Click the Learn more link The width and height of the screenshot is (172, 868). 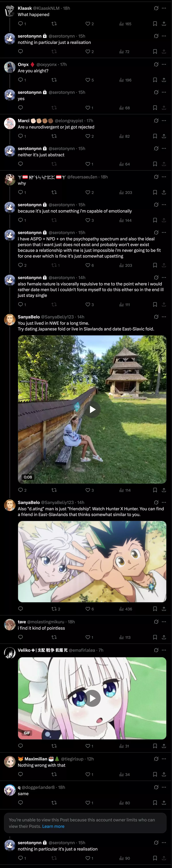click(x=53, y=826)
